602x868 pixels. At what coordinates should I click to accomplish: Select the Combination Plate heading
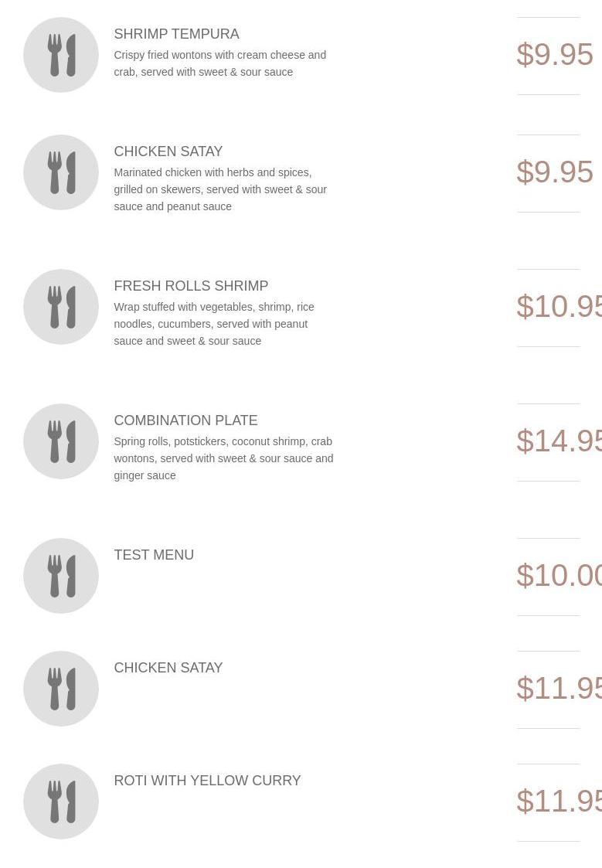[185, 420]
